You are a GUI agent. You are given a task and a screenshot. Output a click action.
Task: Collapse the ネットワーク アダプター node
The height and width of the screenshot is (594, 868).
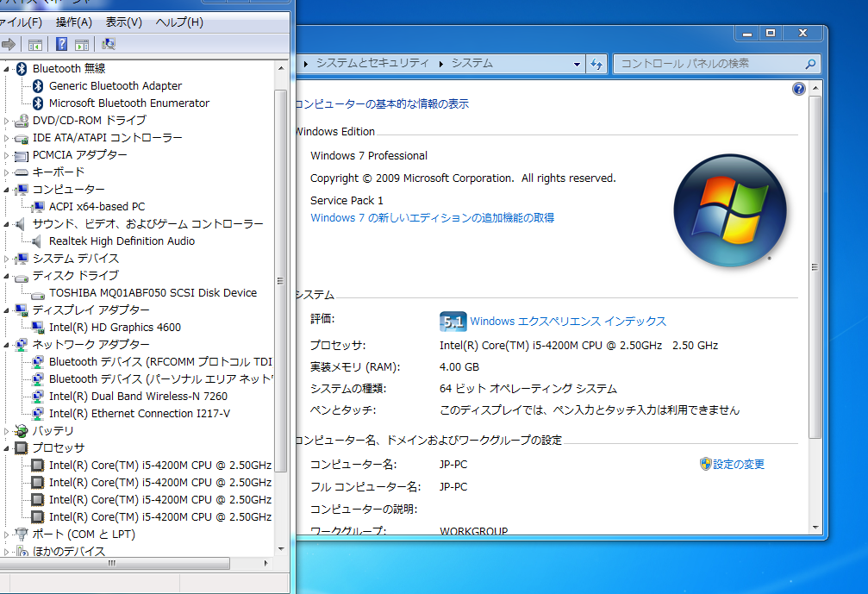click(7, 345)
